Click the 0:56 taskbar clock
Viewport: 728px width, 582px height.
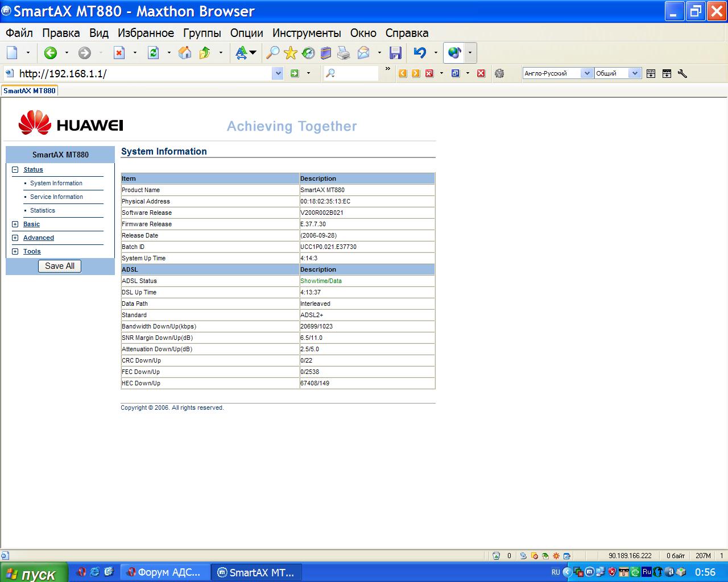(x=705, y=572)
